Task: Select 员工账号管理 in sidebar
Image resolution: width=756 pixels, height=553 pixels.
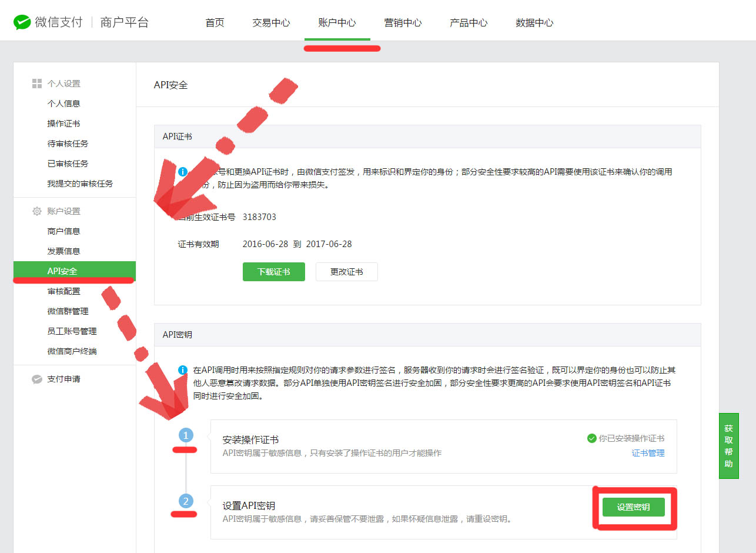Action: point(72,331)
